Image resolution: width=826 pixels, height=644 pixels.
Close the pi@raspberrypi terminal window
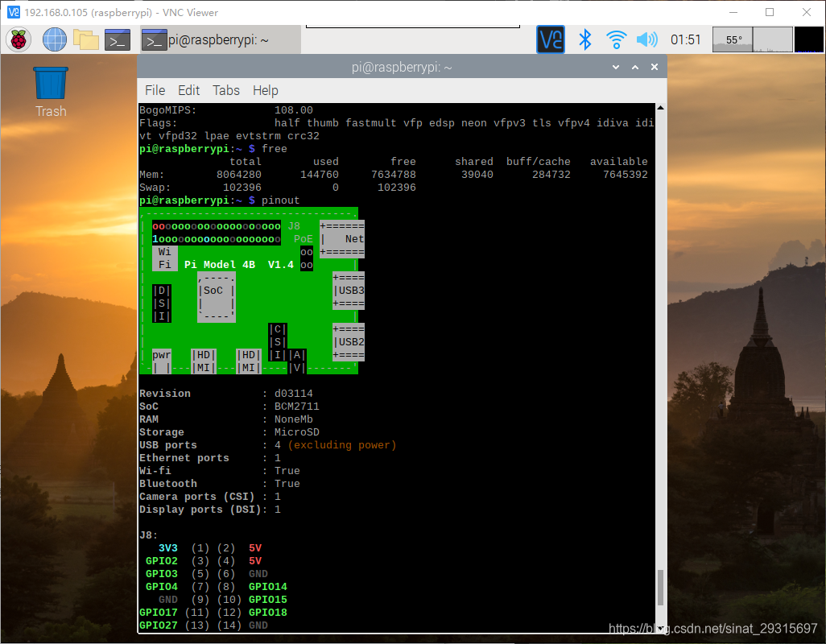655,67
